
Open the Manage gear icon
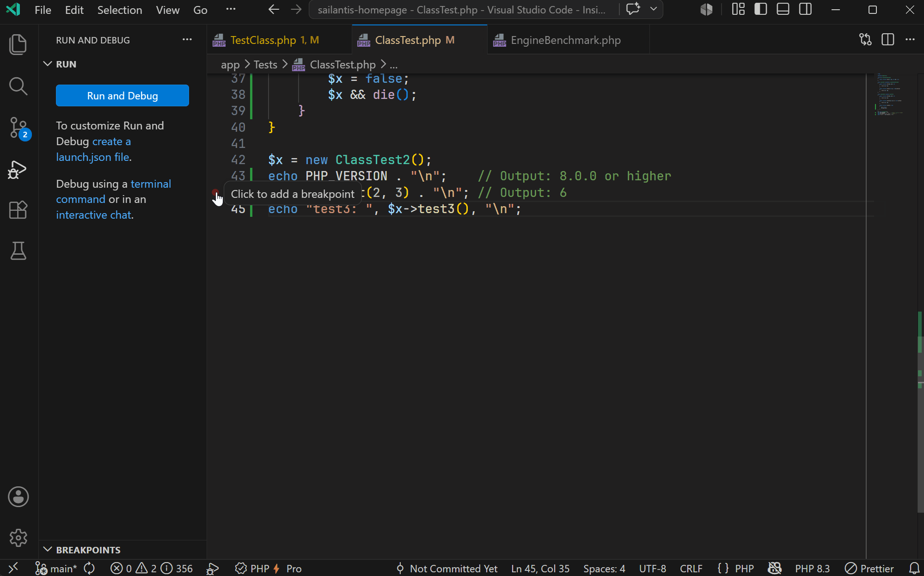pos(18,538)
